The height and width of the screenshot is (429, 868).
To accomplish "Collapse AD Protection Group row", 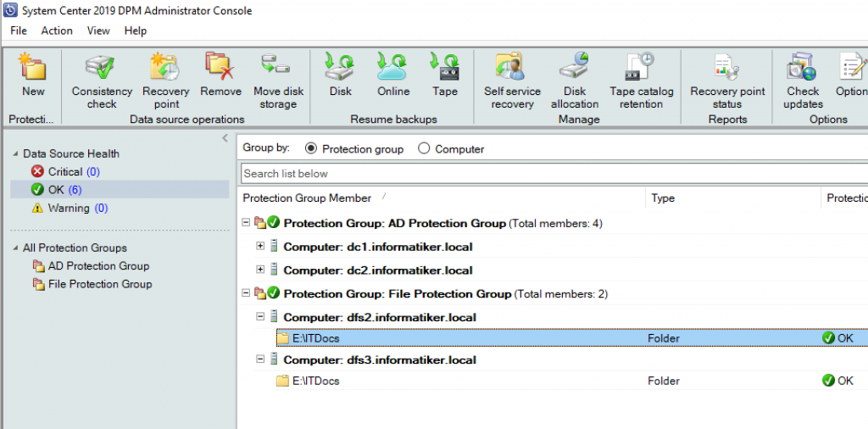I will (x=247, y=222).
